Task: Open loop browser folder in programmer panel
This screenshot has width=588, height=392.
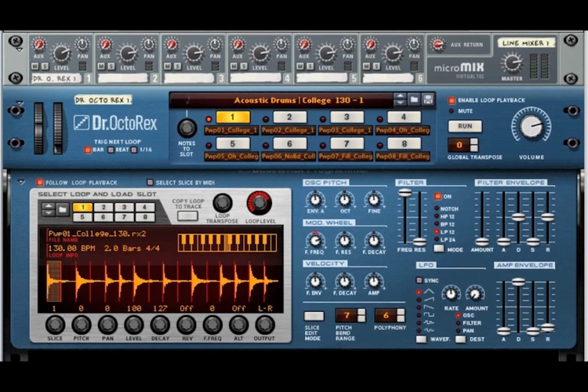Action: (63, 209)
